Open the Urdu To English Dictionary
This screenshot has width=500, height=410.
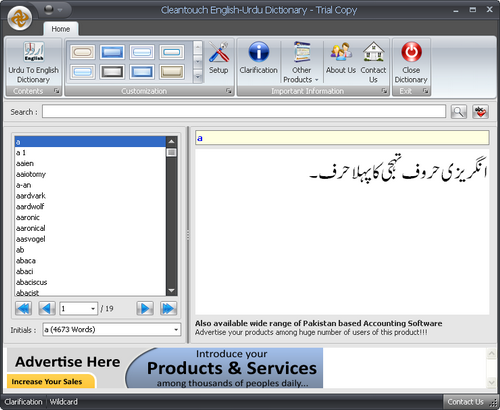click(x=33, y=62)
